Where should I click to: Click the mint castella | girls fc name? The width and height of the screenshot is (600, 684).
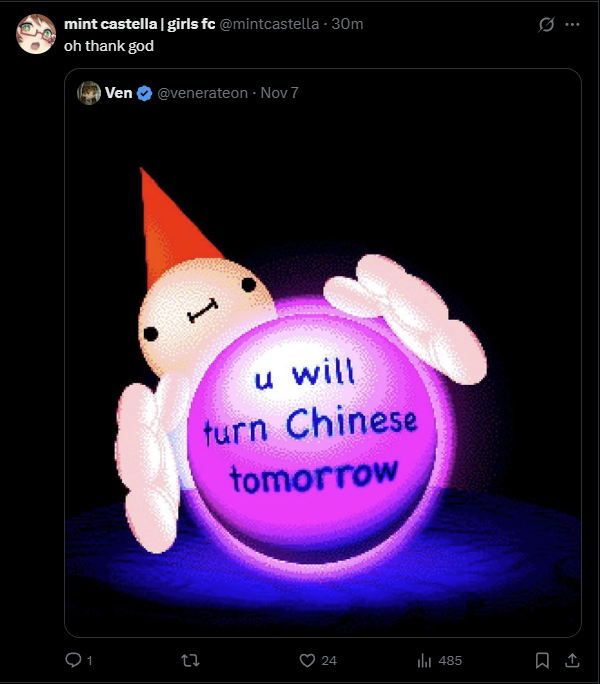140,24
